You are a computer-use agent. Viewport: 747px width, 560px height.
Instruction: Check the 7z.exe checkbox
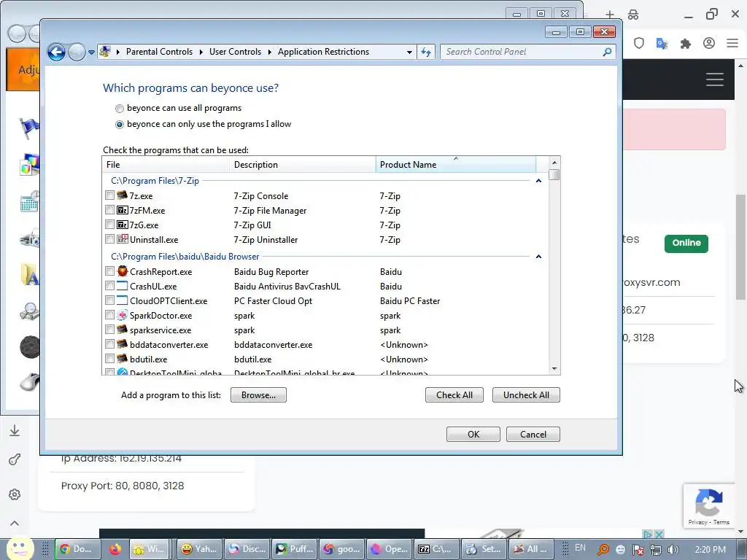[x=109, y=195]
